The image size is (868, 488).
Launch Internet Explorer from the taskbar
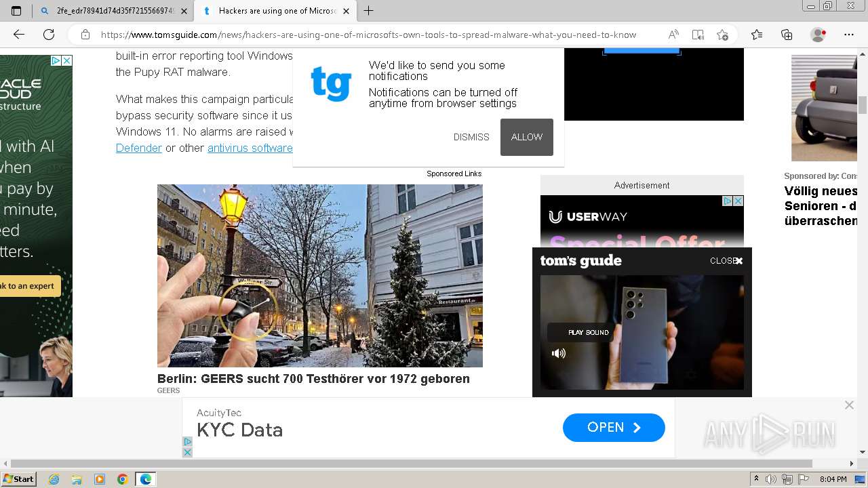(54, 479)
